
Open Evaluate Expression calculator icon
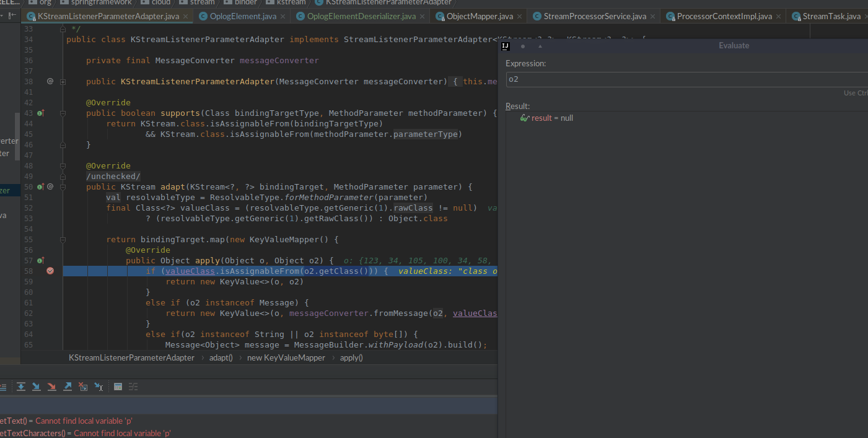tap(118, 387)
